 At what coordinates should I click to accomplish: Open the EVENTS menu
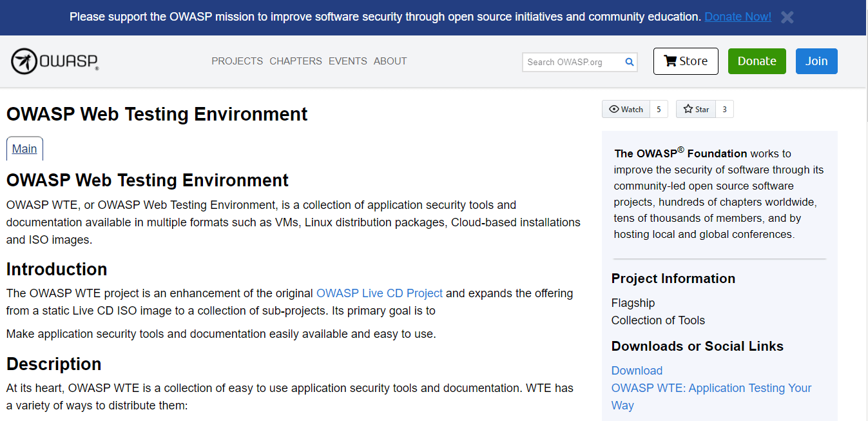pos(348,61)
